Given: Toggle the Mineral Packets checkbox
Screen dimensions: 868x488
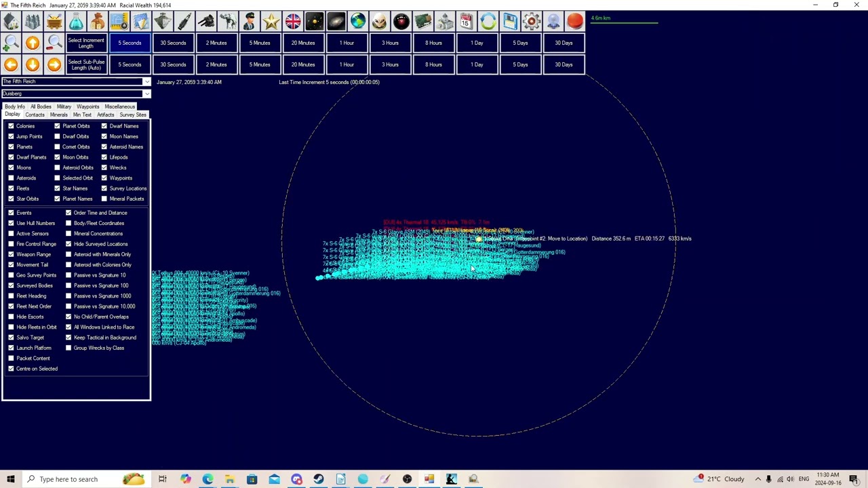Looking at the screenshot, I should click(104, 199).
